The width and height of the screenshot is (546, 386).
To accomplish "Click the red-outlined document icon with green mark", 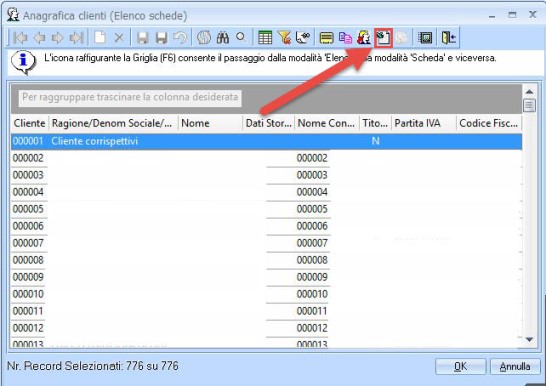I will tap(384, 38).
